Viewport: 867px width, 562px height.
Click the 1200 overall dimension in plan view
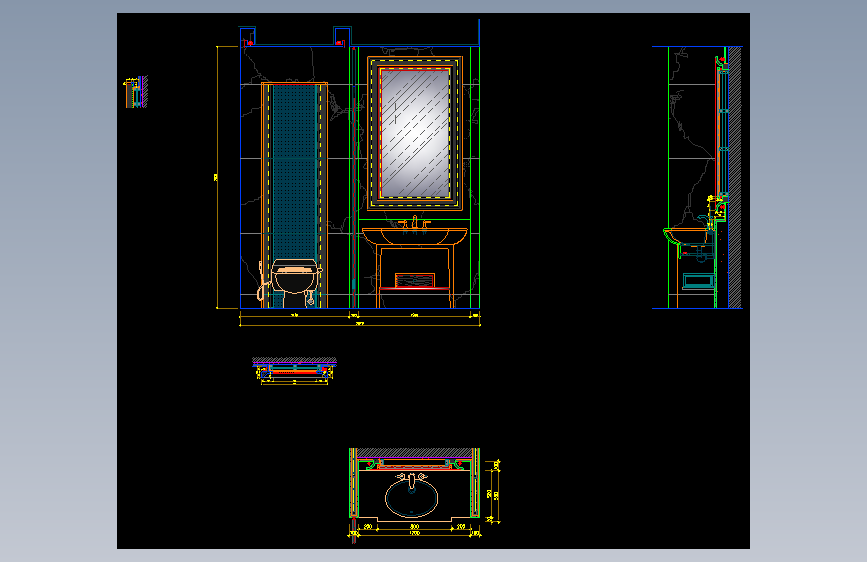click(x=415, y=533)
